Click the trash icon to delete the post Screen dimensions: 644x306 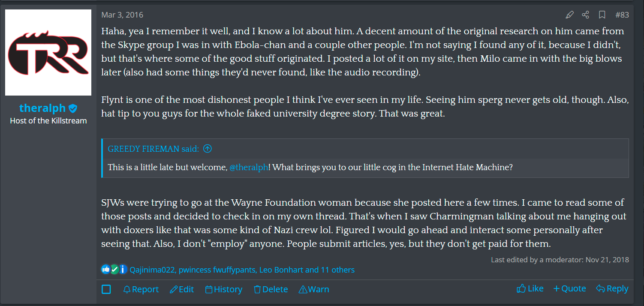[x=256, y=289]
